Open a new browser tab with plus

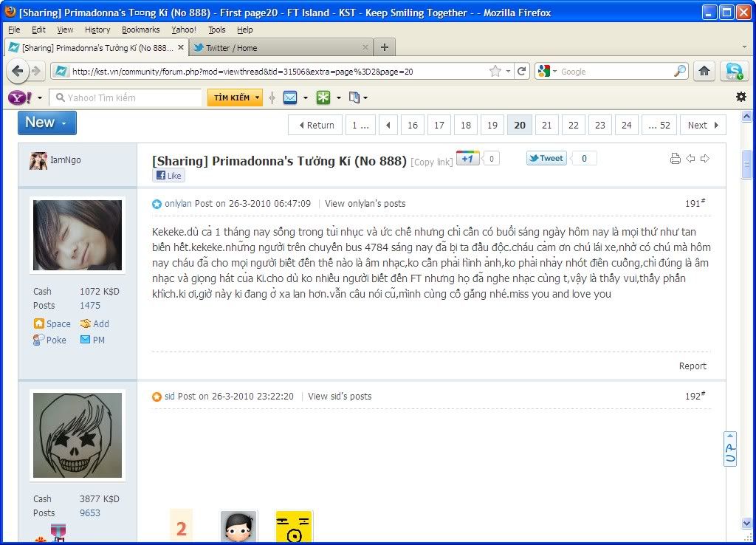point(384,47)
